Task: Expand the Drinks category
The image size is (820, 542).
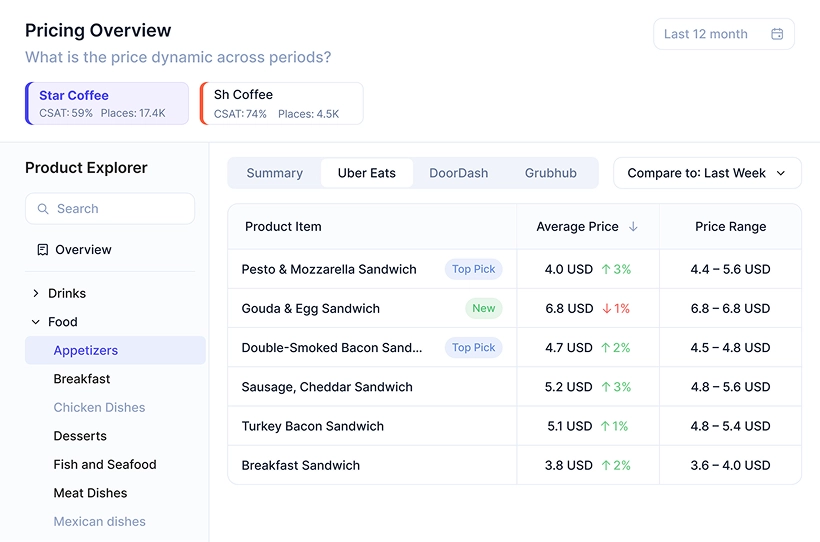Action: pos(37,293)
